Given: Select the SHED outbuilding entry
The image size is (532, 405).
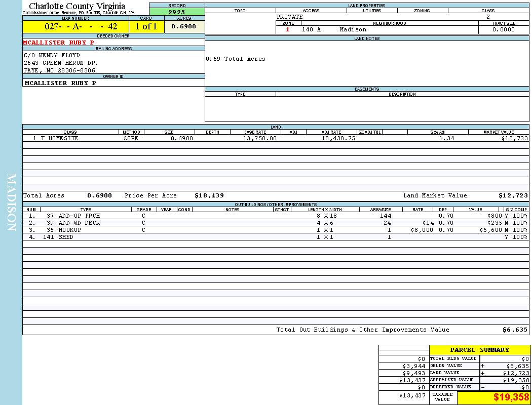Looking at the screenshot, I should coord(66,237).
